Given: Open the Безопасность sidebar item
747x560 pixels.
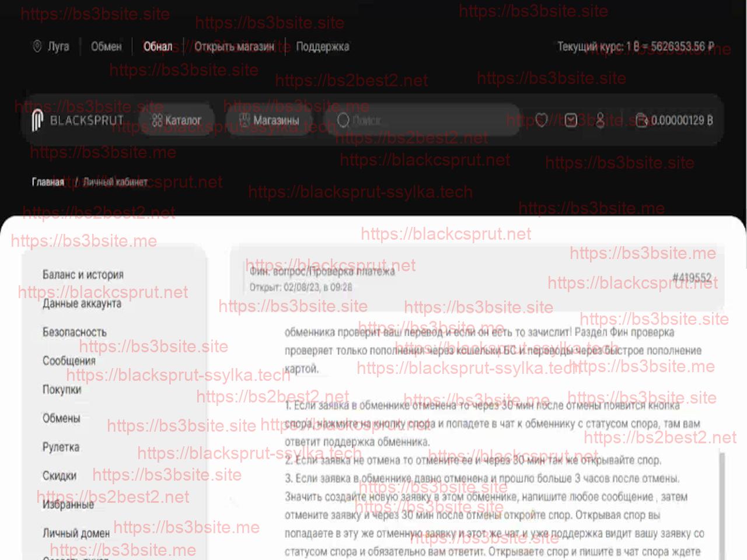Looking at the screenshot, I should [74, 332].
